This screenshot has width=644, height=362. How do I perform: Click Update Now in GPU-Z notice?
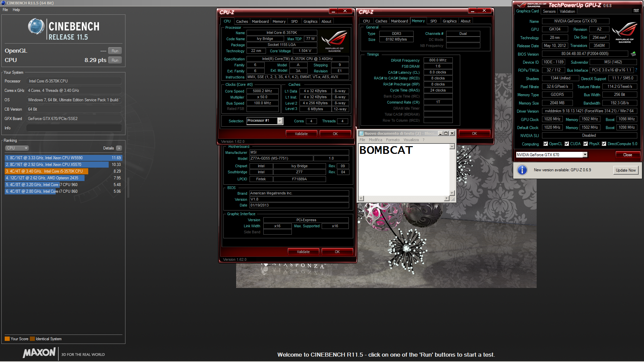(x=626, y=170)
